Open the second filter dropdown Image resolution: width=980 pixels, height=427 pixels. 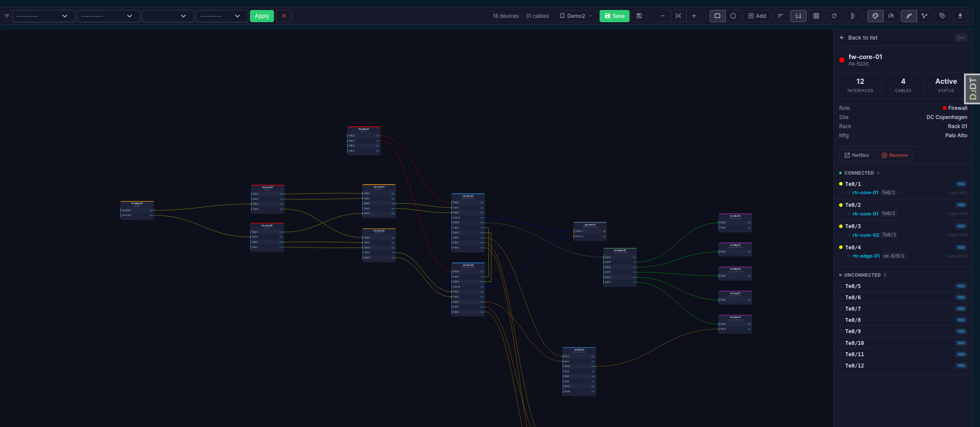pyautogui.click(x=109, y=16)
